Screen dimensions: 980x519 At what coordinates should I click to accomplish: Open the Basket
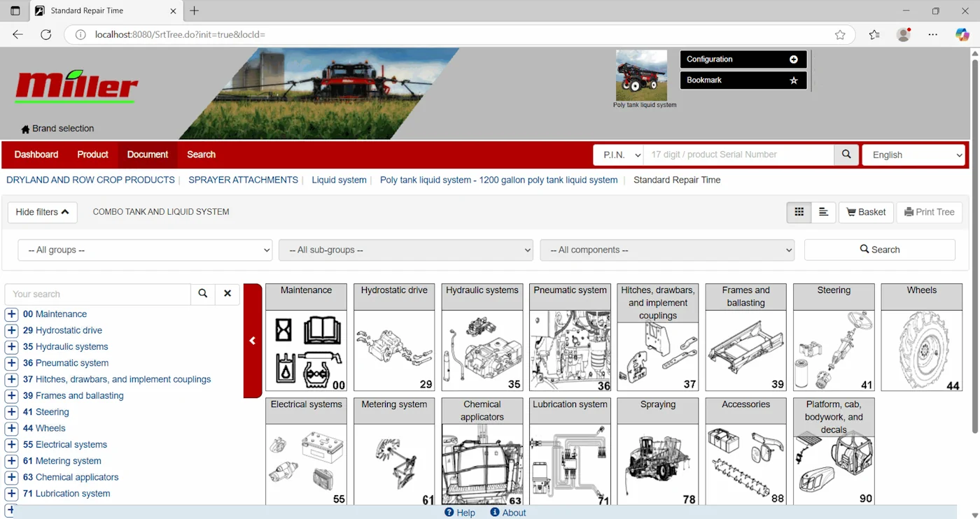coord(866,212)
